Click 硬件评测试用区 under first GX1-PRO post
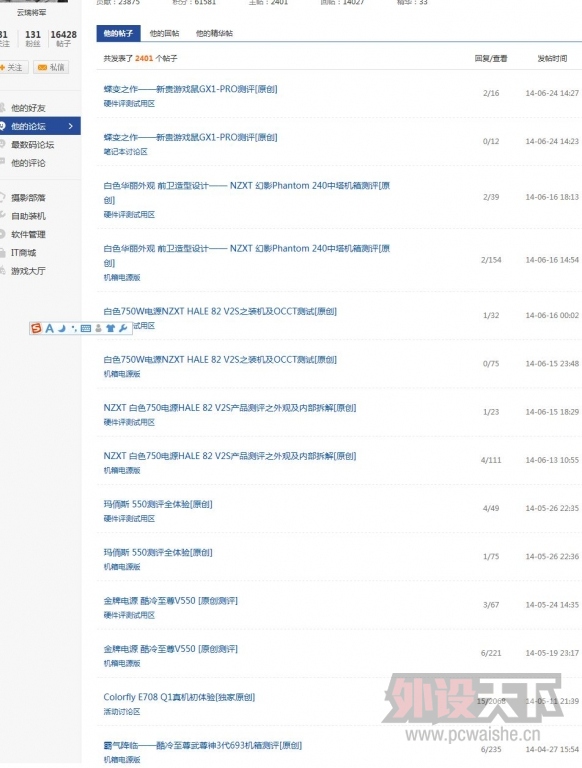Viewport: 582px width, 768px height. point(129,104)
